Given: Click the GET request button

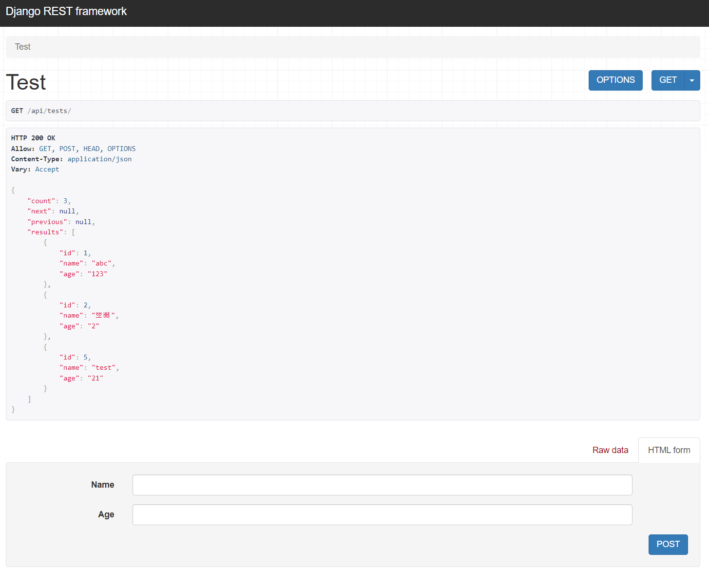Looking at the screenshot, I should pos(668,80).
